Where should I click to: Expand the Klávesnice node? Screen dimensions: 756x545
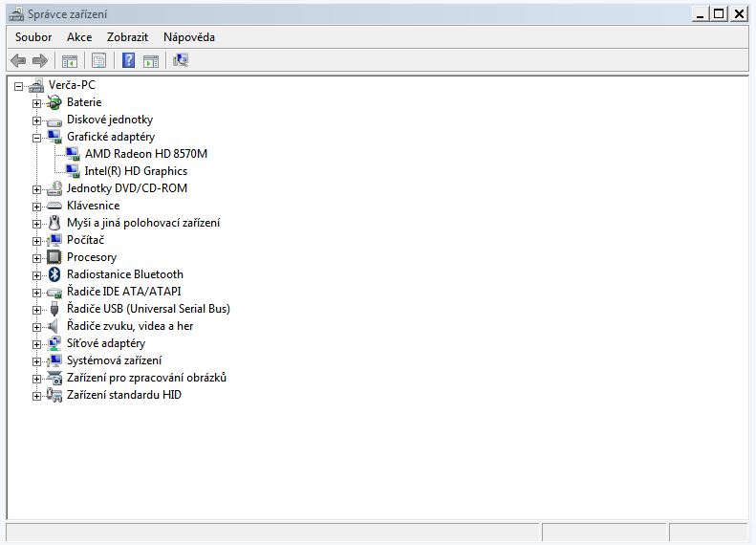(x=36, y=207)
